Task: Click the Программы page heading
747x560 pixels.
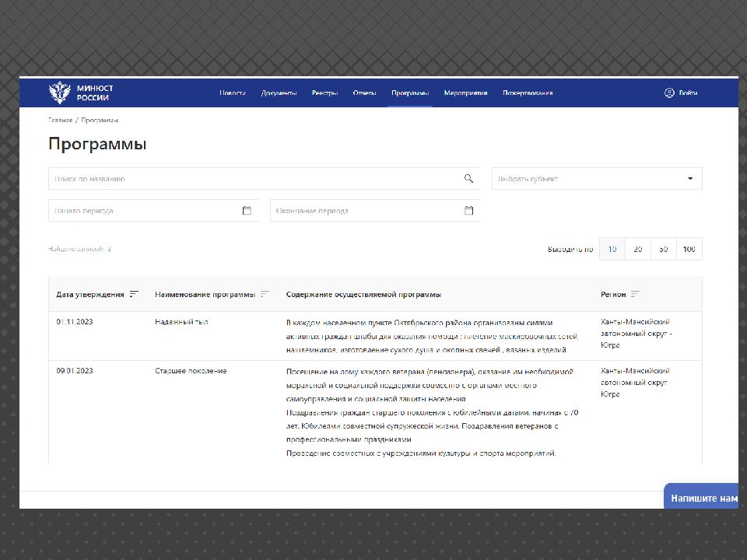Action: [x=97, y=143]
